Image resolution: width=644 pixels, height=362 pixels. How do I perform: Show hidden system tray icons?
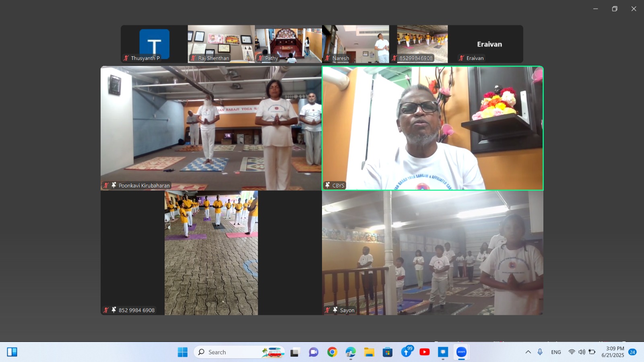tap(528, 352)
